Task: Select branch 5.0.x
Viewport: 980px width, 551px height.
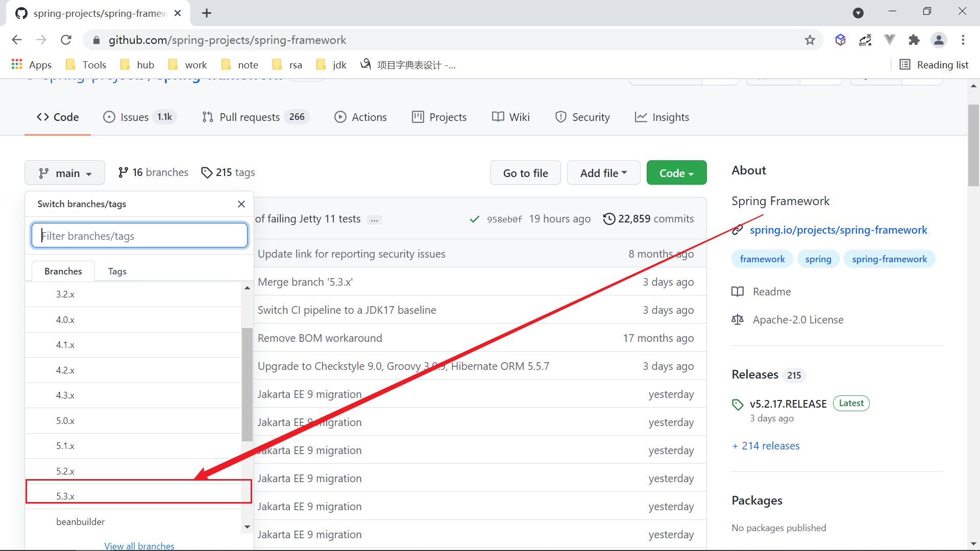Action: (133, 421)
